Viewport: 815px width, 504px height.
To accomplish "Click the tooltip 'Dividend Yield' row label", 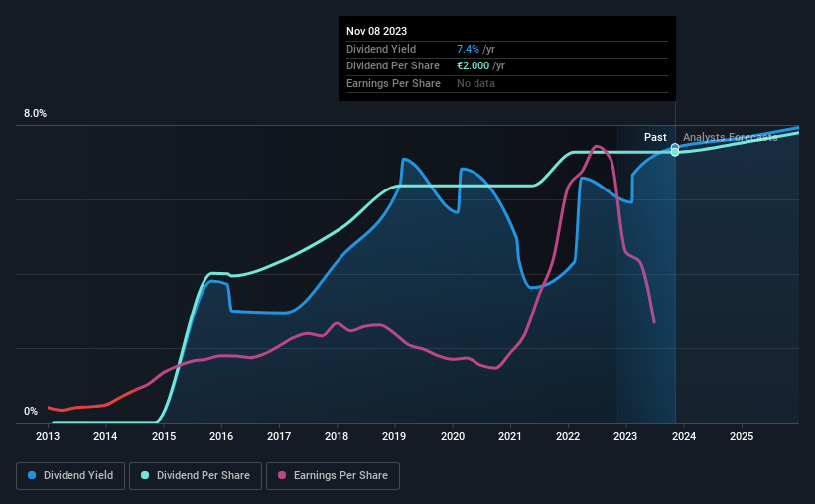I will [x=381, y=49].
